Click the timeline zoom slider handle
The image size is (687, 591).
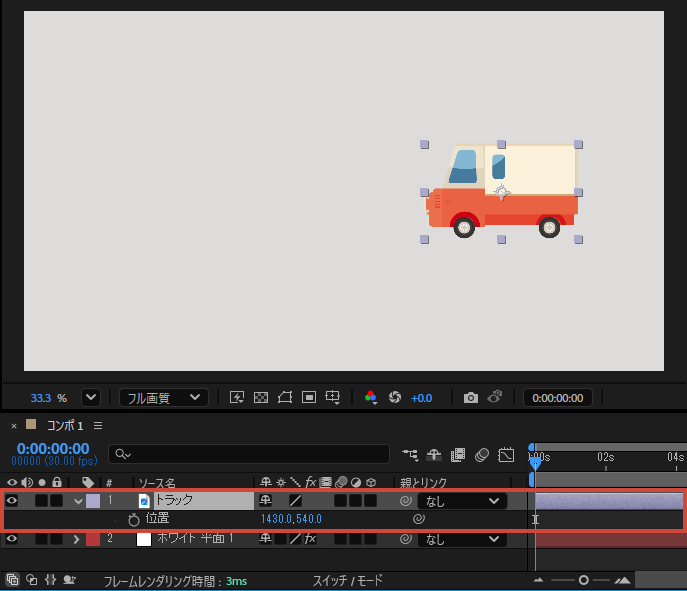click(x=584, y=580)
